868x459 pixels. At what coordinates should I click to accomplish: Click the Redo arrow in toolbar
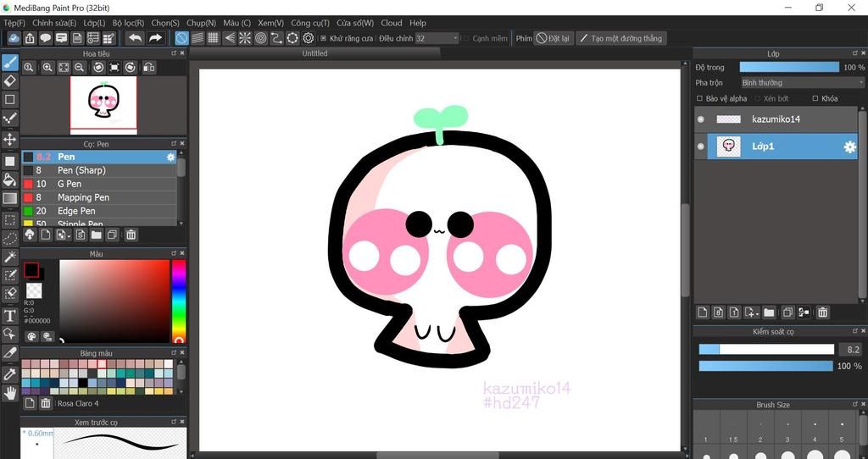click(156, 38)
